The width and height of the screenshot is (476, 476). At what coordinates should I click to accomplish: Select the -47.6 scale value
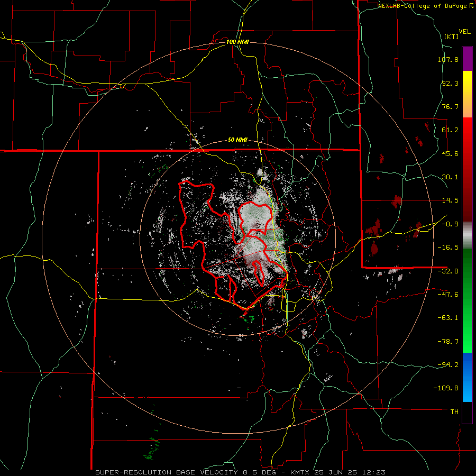[x=448, y=295]
